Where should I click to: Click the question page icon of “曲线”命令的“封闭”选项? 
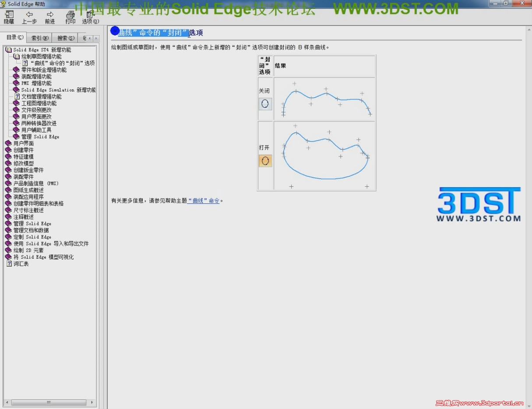pyautogui.click(x=25, y=63)
